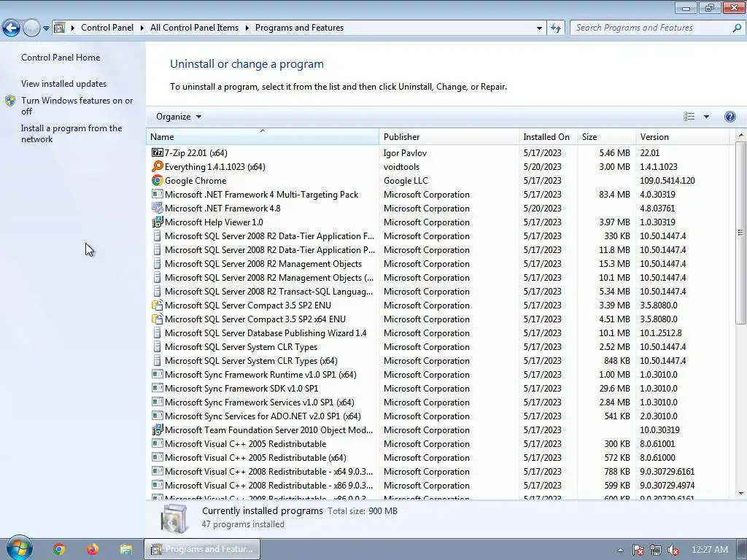Open the view options dropdown arrow

click(706, 117)
